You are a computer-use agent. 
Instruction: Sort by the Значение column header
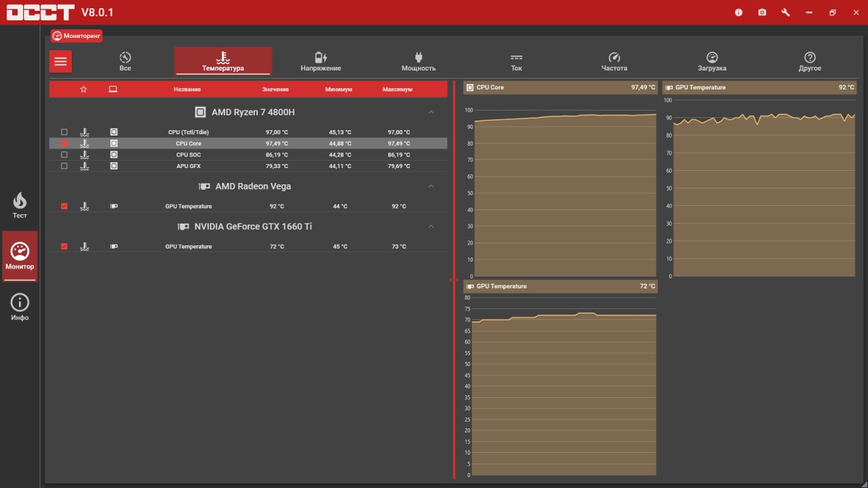click(x=275, y=89)
